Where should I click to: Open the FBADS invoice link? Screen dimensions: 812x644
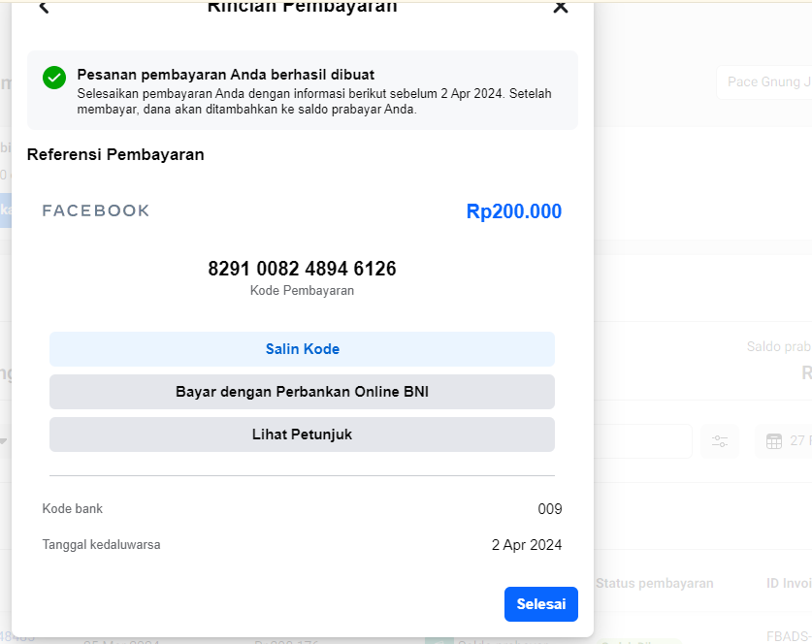tap(788, 636)
